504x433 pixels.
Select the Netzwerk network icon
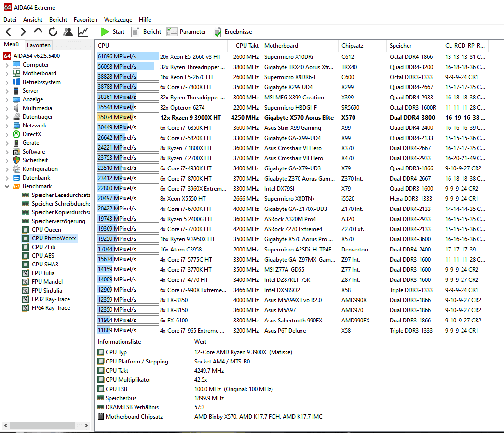16,126
